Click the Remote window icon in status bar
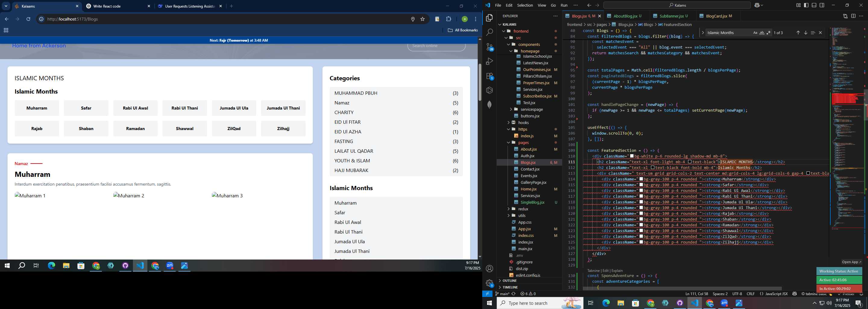This screenshot has height=309, width=868. (487, 294)
